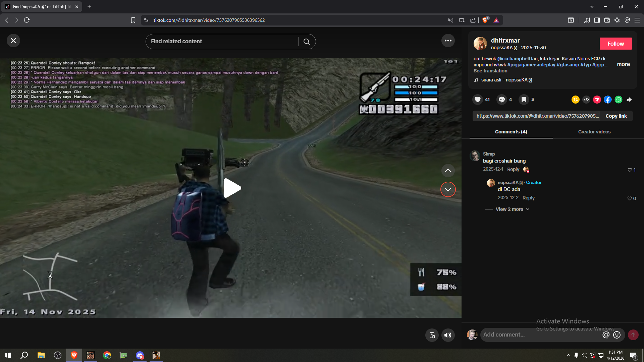Close the 'Find nopssaKA on TikTok' tab
The image size is (644, 362).
(x=77, y=7)
